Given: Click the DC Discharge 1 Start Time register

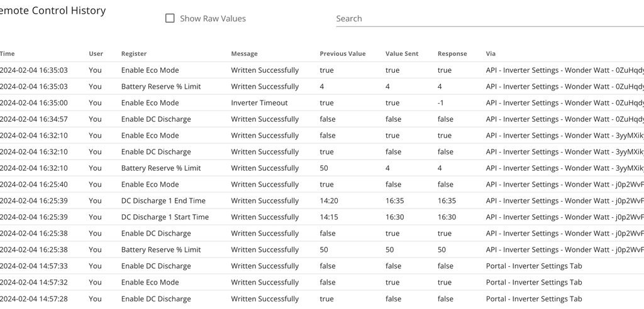Looking at the screenshot, I should pos(165,217).
